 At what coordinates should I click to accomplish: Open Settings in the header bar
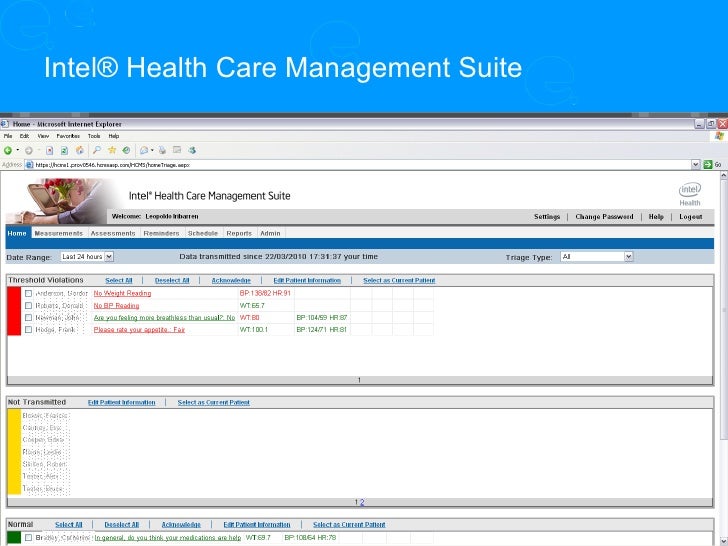coord(547,217)
